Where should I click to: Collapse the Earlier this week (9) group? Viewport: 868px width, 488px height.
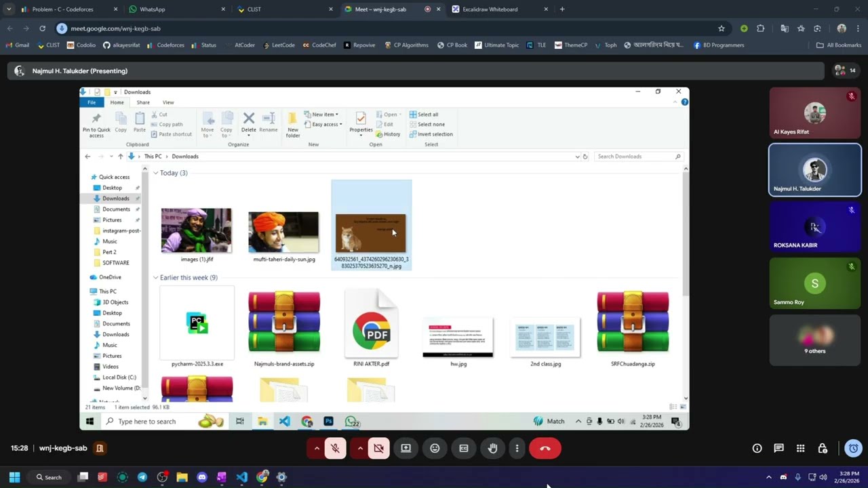click(155, 277)
